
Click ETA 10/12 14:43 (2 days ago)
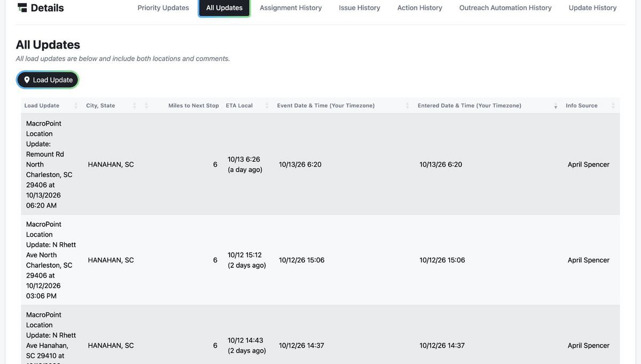(247, 345)
